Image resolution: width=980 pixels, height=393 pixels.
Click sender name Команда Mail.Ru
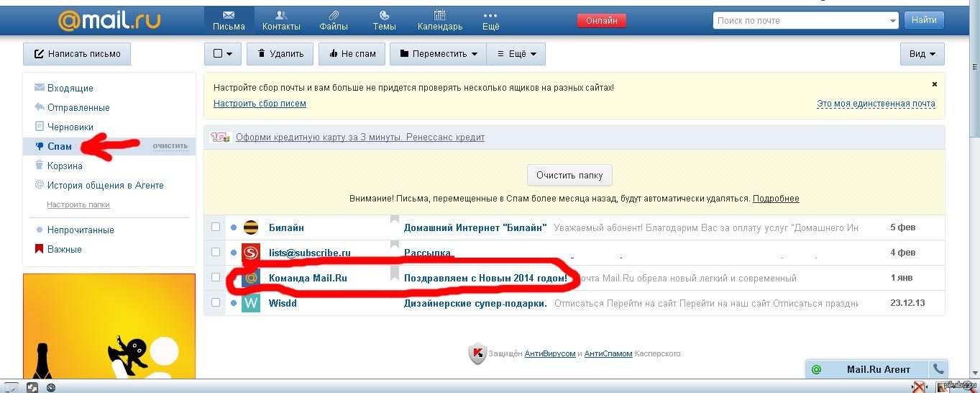point(308,278)
